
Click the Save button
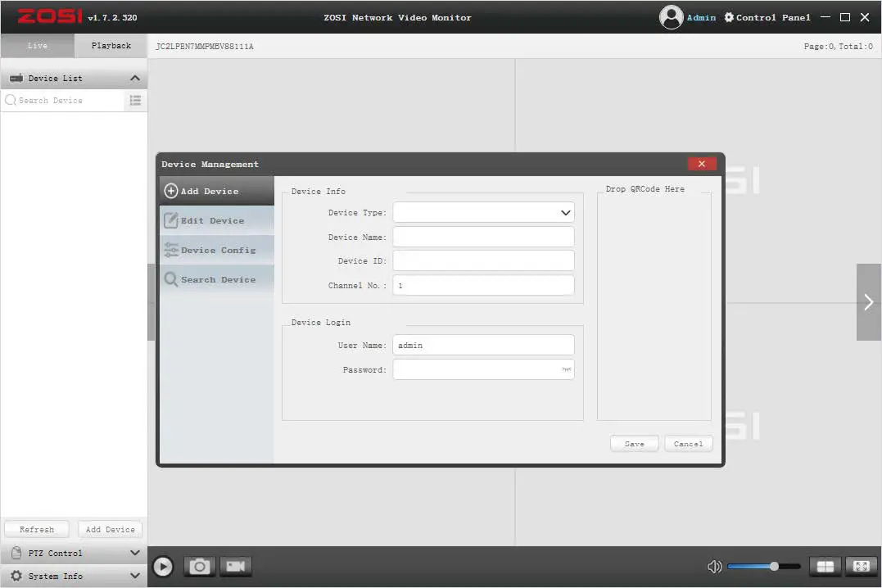tap(635, 444)
